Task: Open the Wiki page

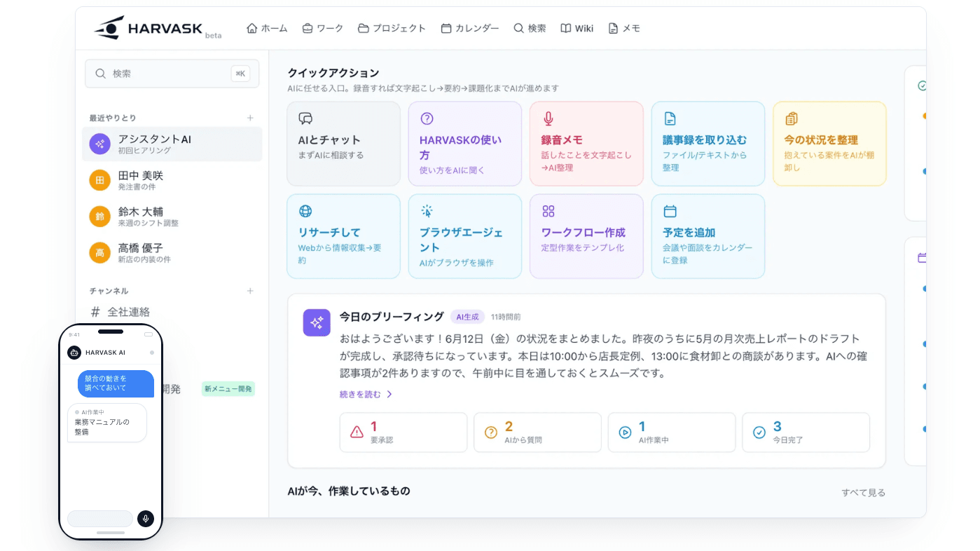Action: (577, 28)
